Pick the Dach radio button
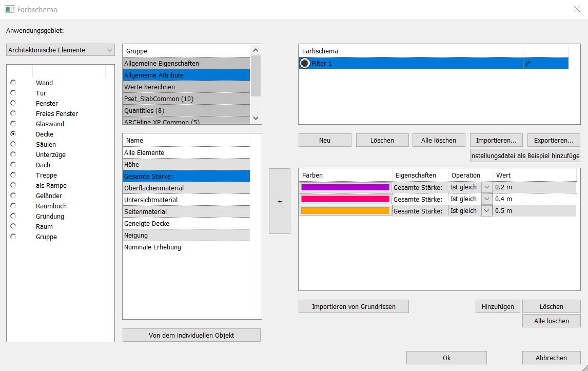This screenshot has height=371, width=588. click(13, 165)
